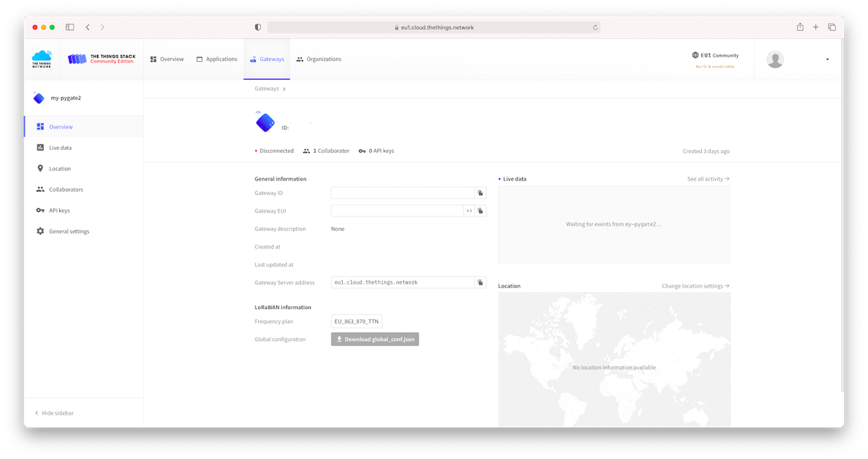Copy the Gateway ID to clipboard
The image size is (868, 459).
pos(481,194)
